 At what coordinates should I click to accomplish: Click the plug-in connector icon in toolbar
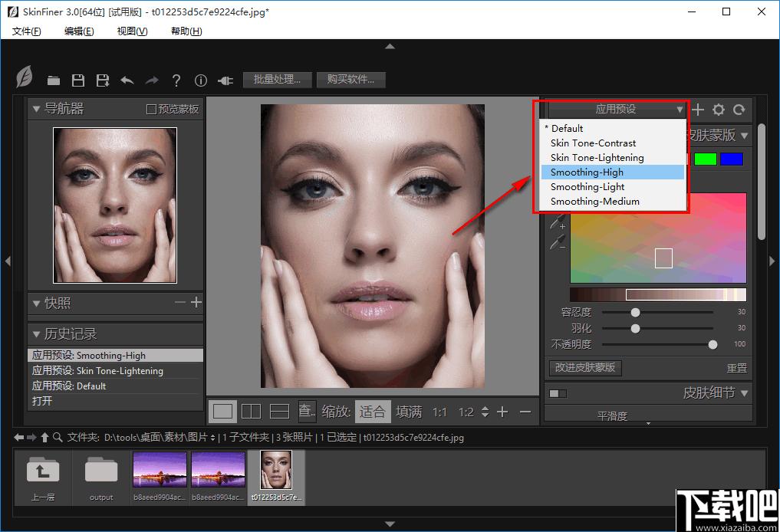tap(225, 80)
